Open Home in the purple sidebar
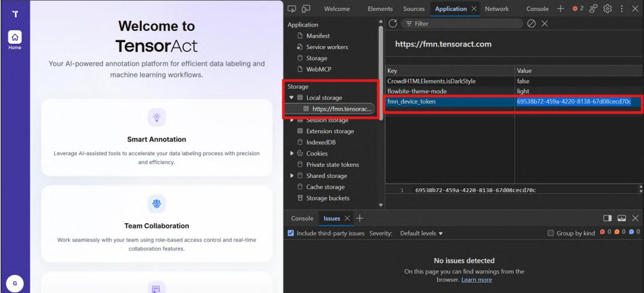Screen dimensions: 644x293 pos(16,41)
